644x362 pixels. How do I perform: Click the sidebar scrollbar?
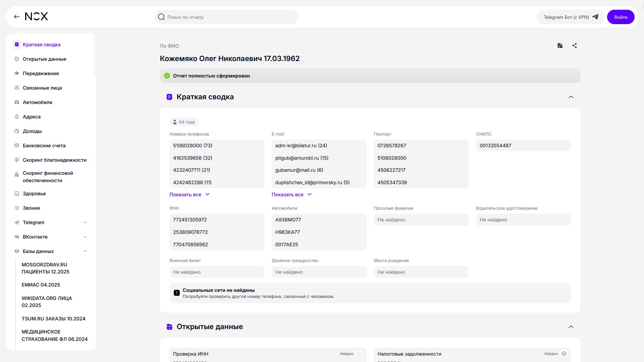click(95, 56)
